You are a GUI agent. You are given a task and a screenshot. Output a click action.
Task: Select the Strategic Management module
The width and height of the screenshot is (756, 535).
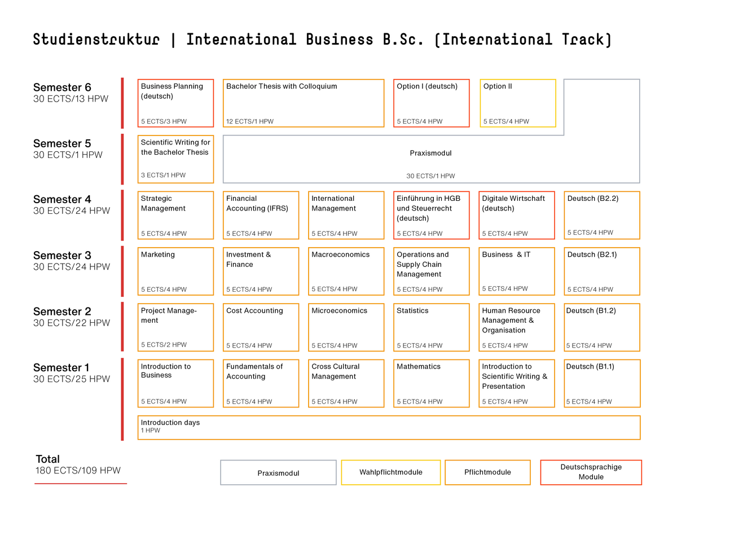click(175, 215)
